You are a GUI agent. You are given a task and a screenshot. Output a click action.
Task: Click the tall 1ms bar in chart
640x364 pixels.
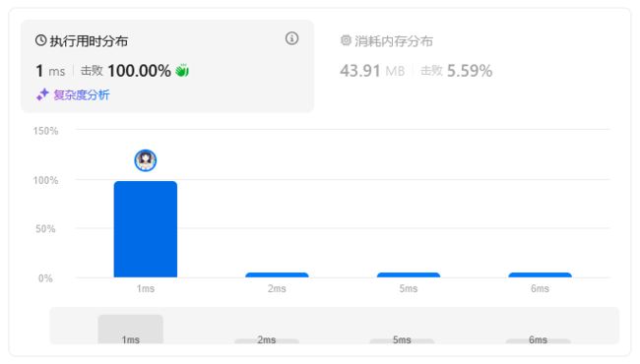click(146, 229)
